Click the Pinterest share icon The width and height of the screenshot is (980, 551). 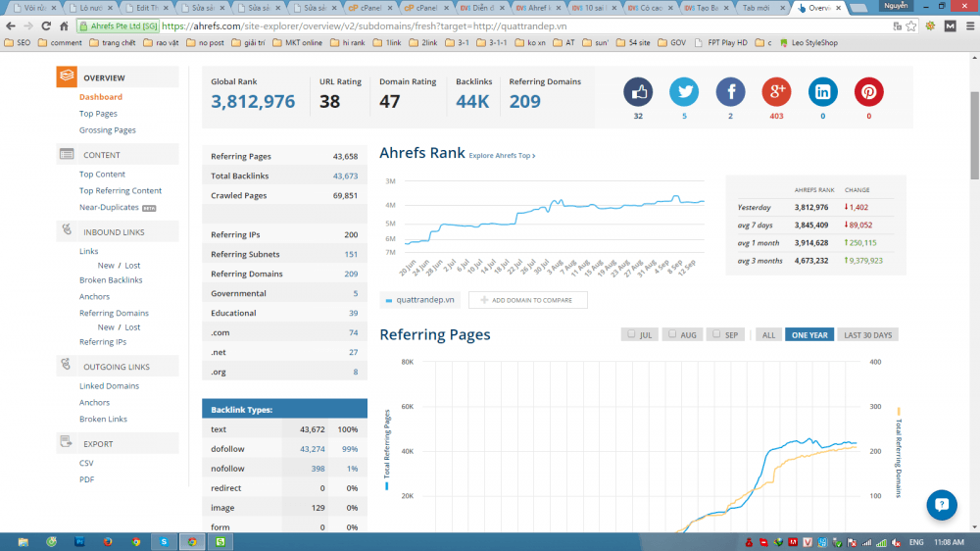pyautogui.click(x=868, y=92)
